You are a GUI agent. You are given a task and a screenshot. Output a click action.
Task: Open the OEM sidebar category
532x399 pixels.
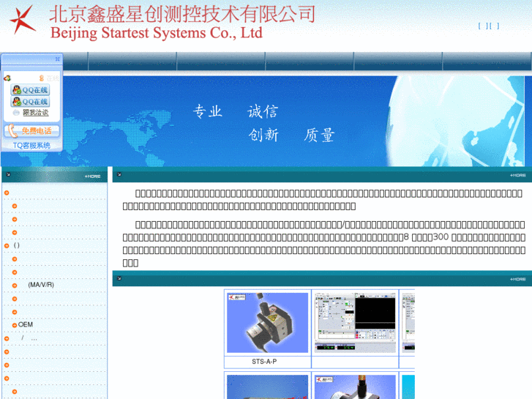pos(26,324)
